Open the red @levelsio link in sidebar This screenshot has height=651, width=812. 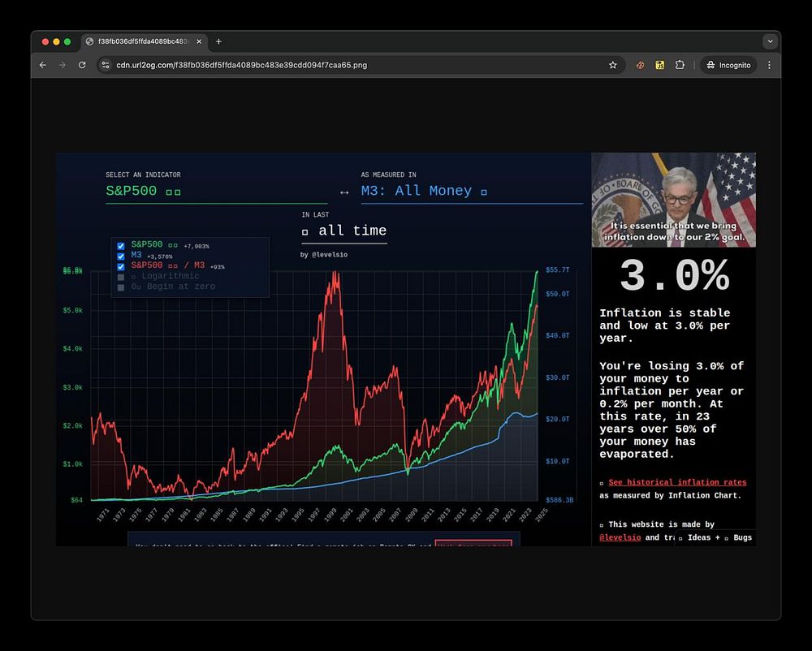(x=620, y=537)
